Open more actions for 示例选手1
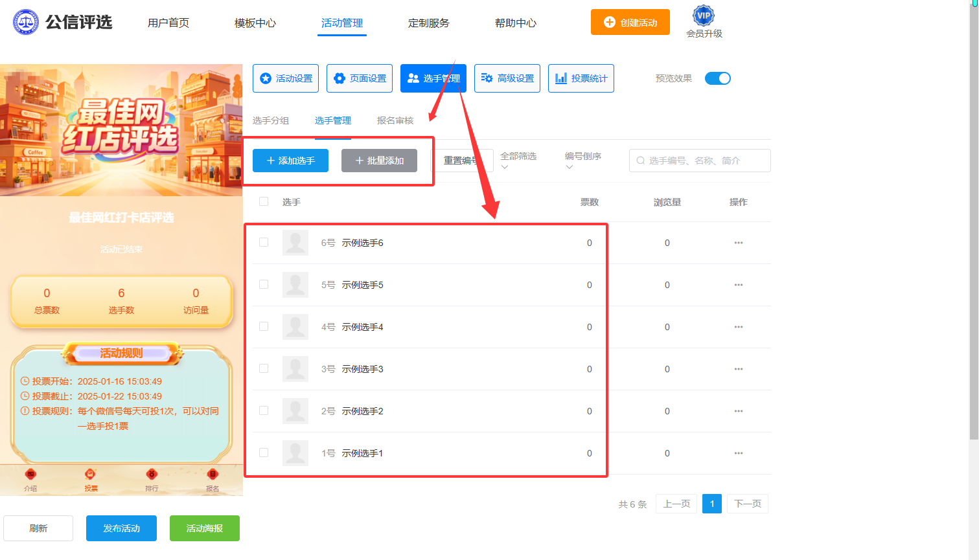Screen dimensions: 979x560 pyautogui.click(x=739, y=453)
